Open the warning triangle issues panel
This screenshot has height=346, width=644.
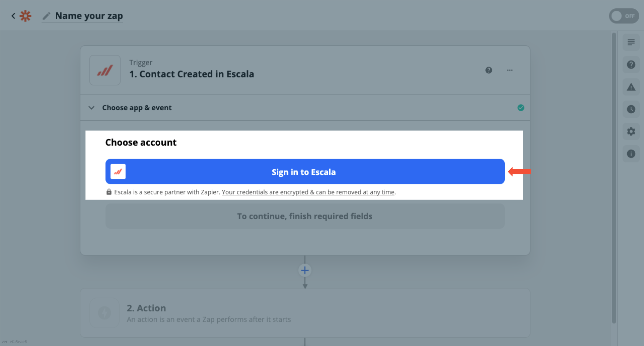pyautogui.click(x=631, y=87)
